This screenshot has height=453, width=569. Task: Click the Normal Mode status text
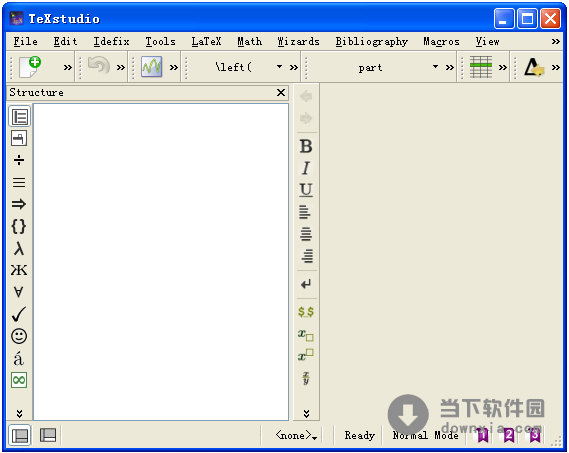click(x=425, y=435)
